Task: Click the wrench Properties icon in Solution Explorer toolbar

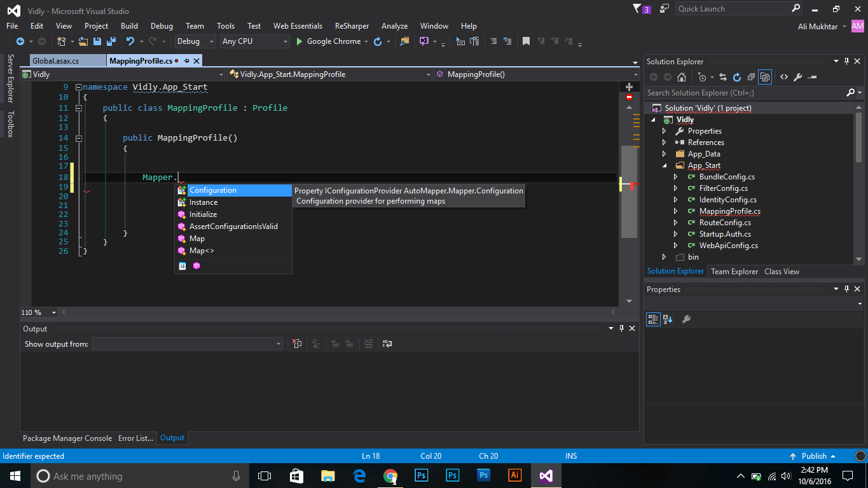Action: [x=797, y=77]
